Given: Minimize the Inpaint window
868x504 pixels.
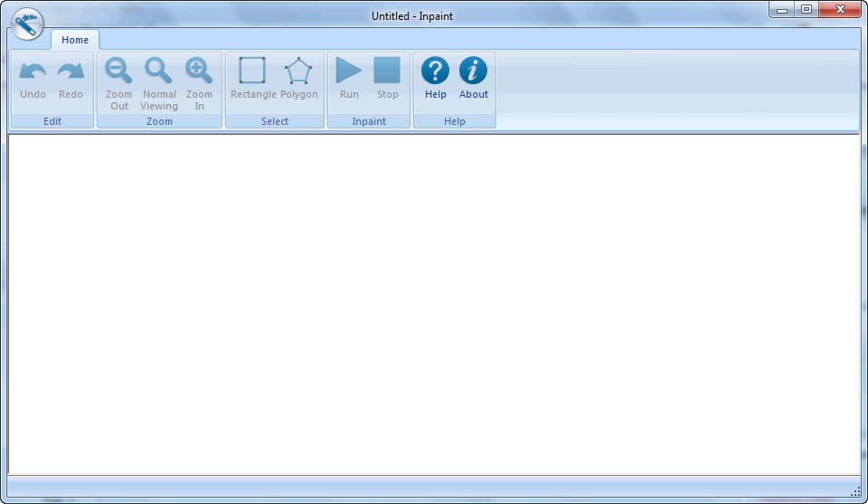Looking at the screenshot, I should point(781,9).
